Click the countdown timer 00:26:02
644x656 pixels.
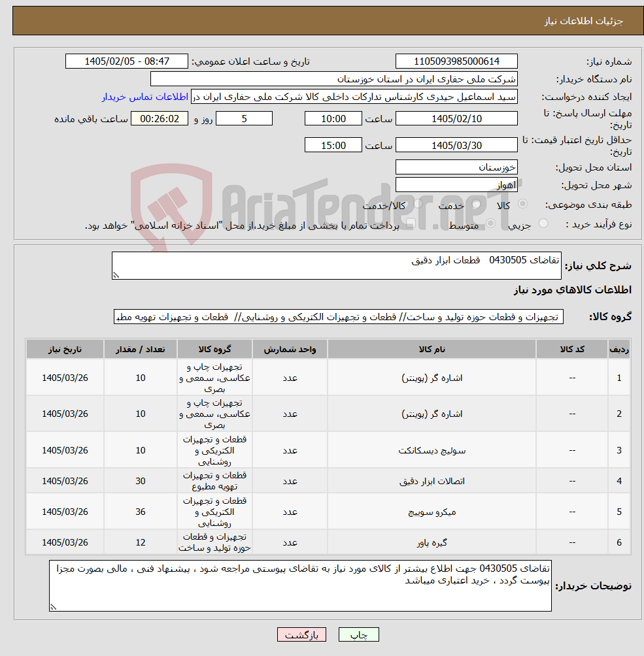coord(160,119)
